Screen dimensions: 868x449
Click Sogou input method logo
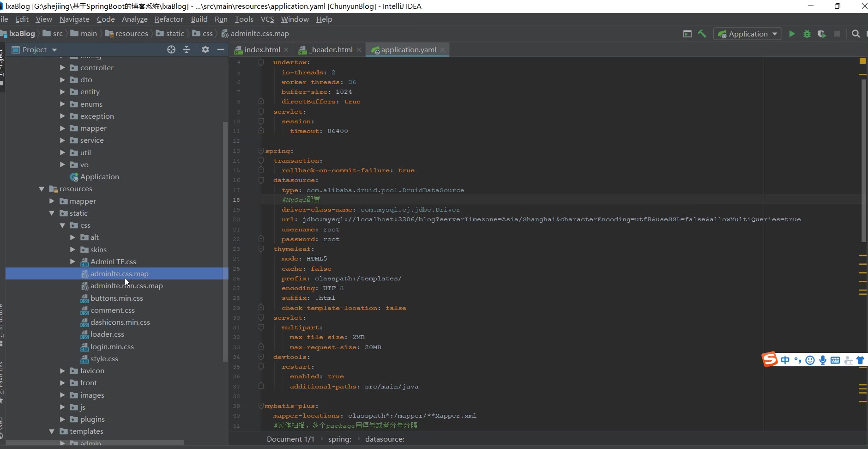pyautogui.click(x=770, y=359)
